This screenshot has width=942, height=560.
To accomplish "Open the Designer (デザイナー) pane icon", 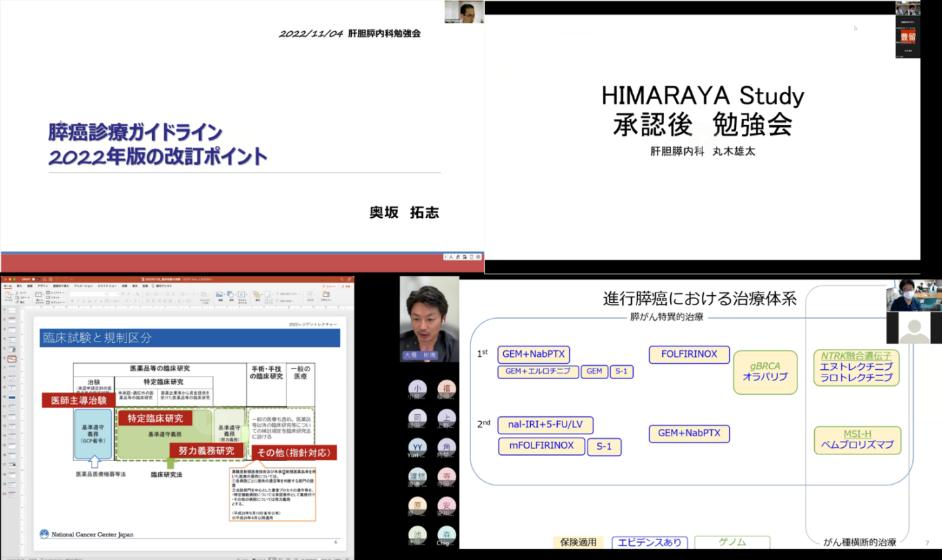I will [x=326, y=295].
